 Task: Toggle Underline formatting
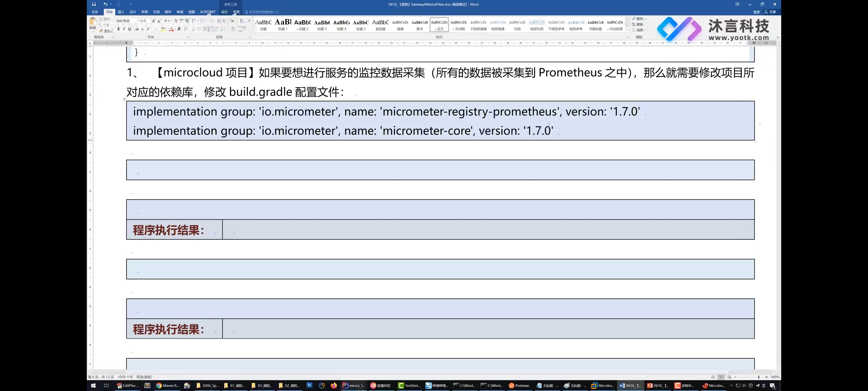click(x=129, y=29)
